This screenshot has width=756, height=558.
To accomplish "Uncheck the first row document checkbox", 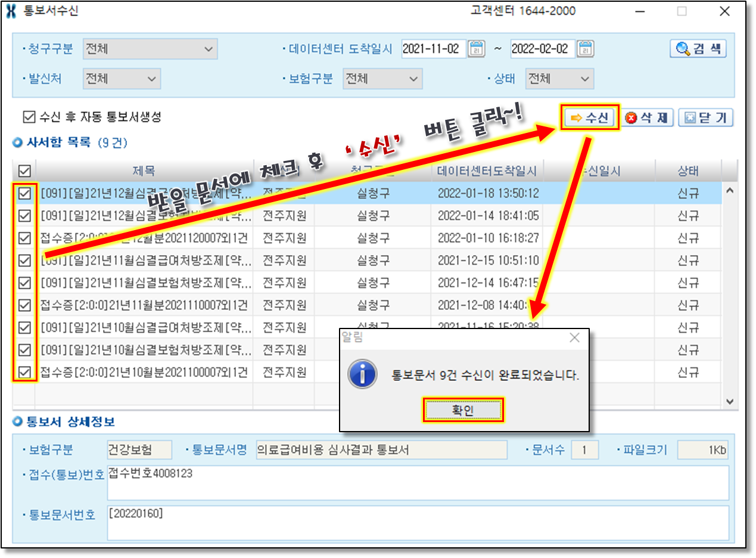I will [24, 194].
